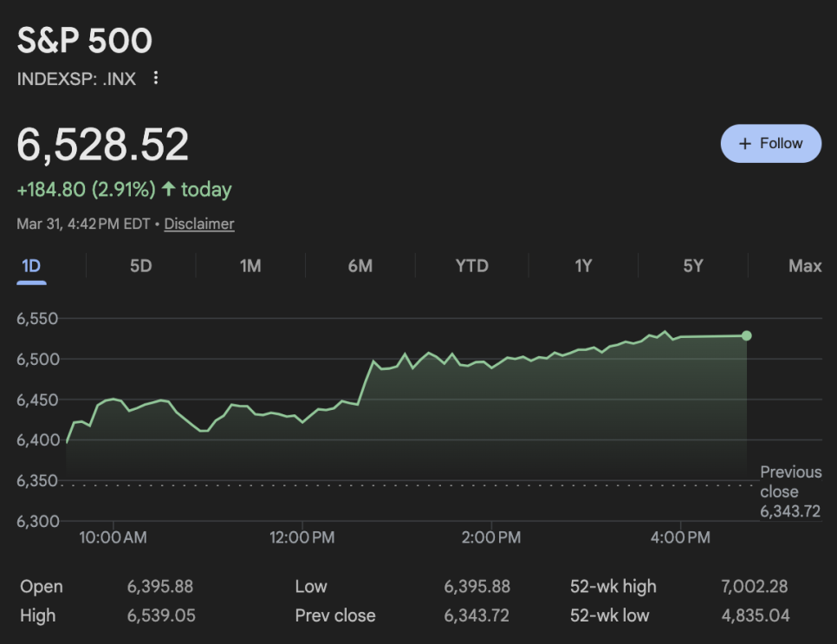Viewport: 837px width, 644px height.
Task: Select the 1Y range tab
Action: tap(583, 266)
